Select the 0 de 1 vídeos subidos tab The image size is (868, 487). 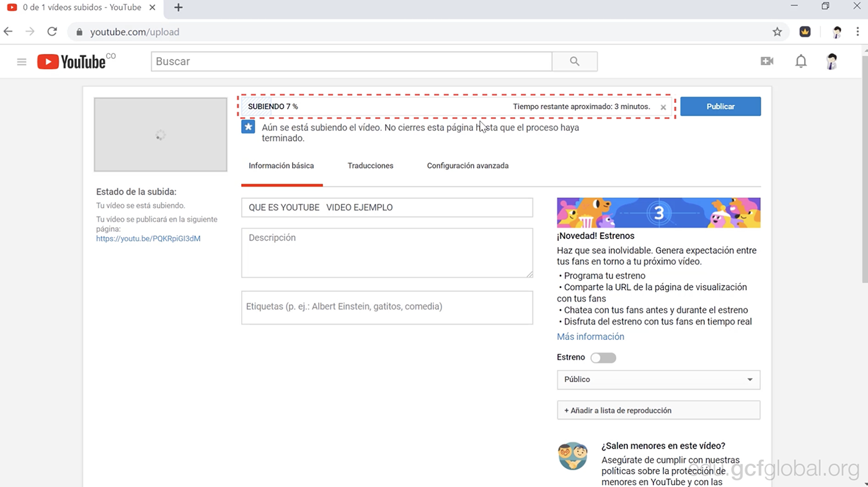82,7
